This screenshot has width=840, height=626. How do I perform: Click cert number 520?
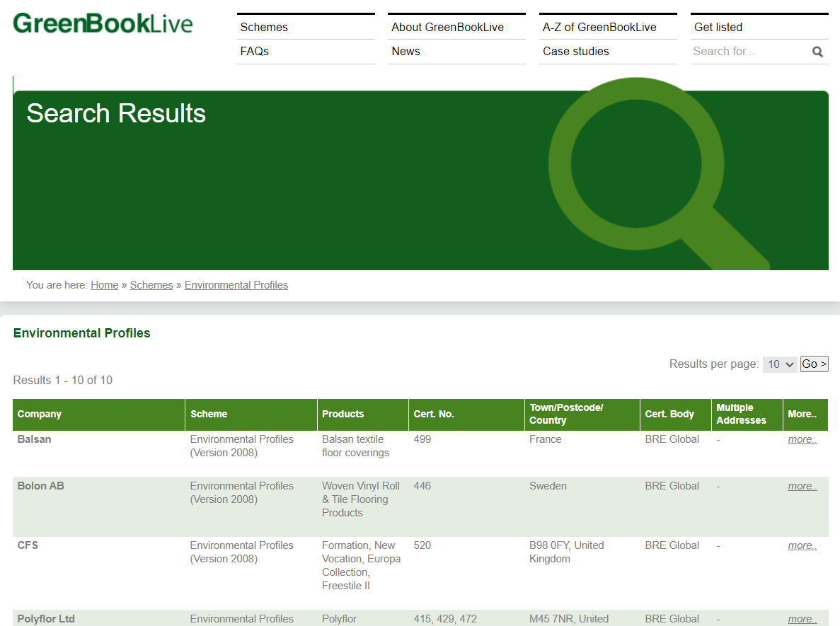click(x=422, y=545)
